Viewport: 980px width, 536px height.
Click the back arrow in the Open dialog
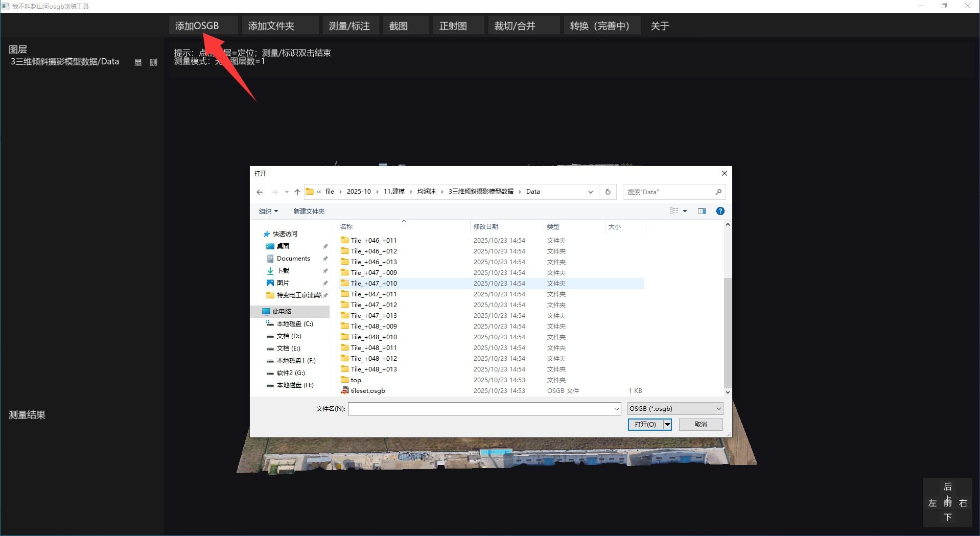pyautogui.click(x=260, y=192)
